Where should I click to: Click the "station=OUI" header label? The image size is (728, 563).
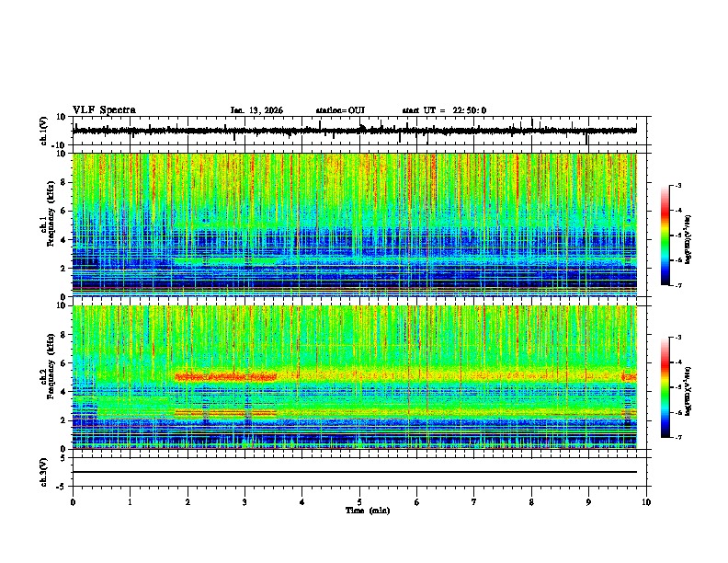pyautogui.click(x=340, y=110)
